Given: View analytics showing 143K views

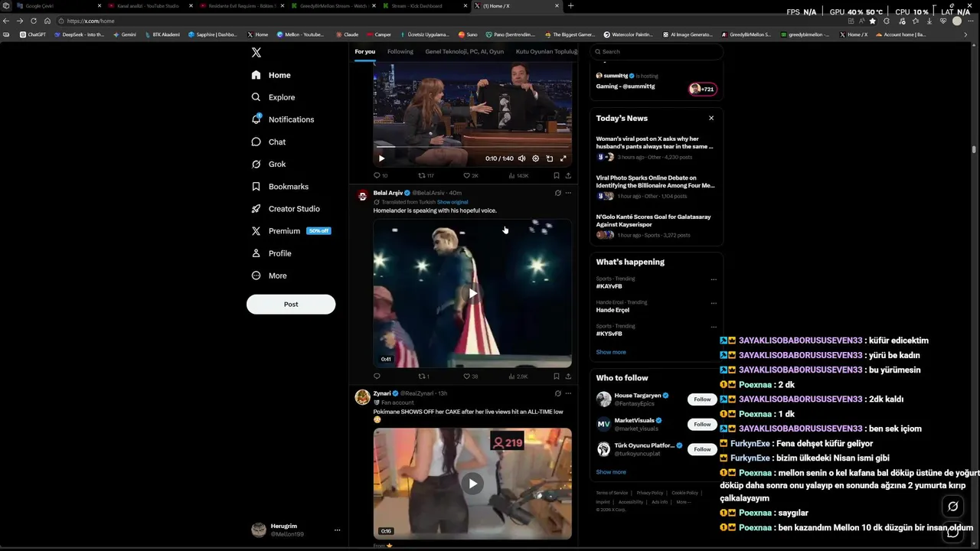Looking at the screenshot, I should point(518,175).
